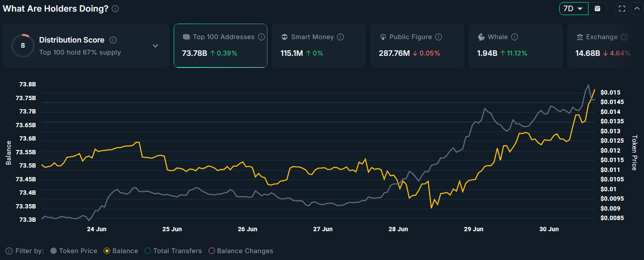Open the Top 100 Addresses info tooltip
Screen dimensions: 644x260
[261, 37]
